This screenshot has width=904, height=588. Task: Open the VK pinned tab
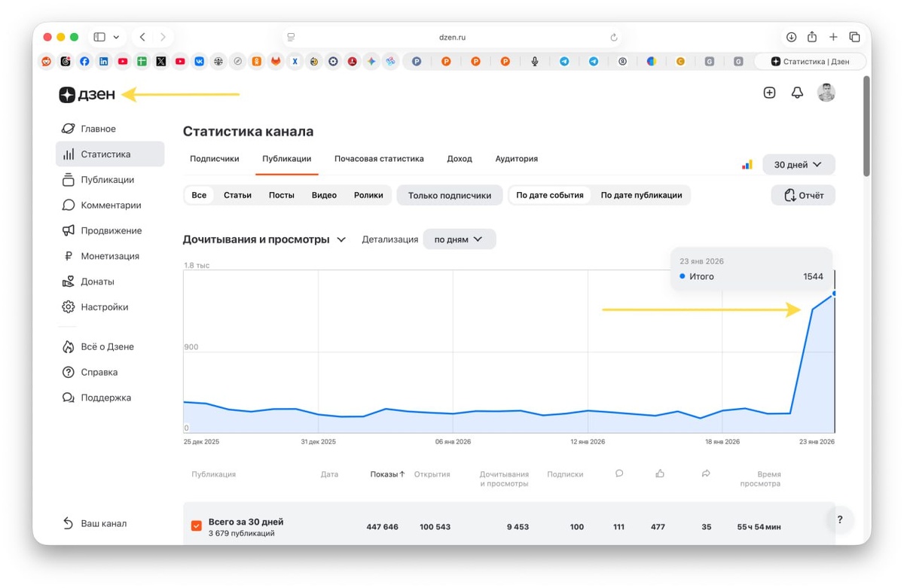(199, 62)
